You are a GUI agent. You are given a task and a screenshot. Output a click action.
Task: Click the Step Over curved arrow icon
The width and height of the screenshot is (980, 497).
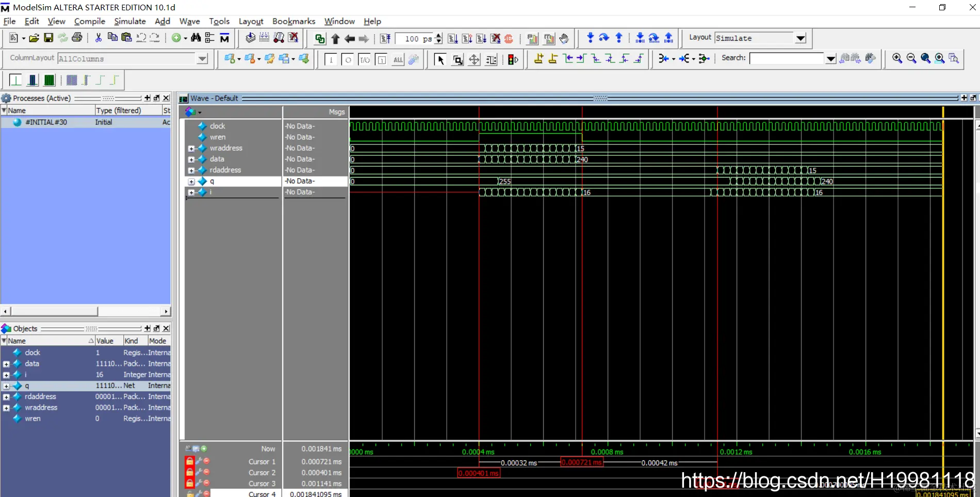tap(604, 38)
